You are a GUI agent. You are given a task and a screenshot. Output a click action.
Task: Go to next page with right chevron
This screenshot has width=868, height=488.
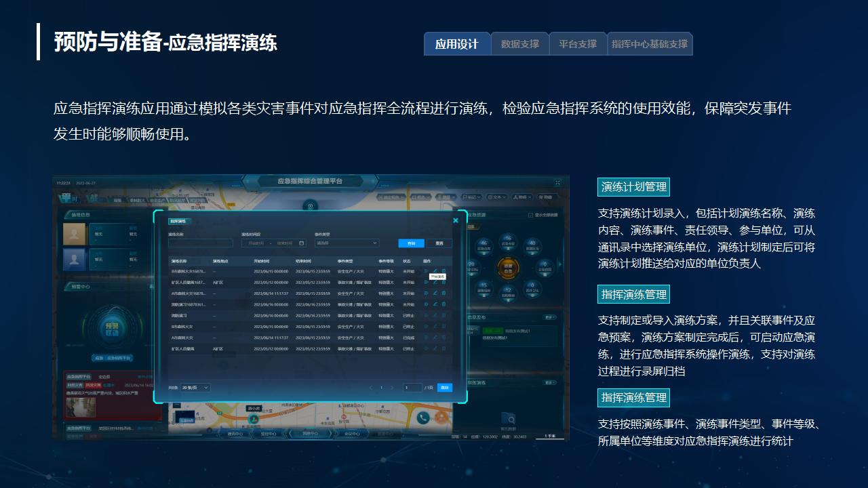click(391, 388)
